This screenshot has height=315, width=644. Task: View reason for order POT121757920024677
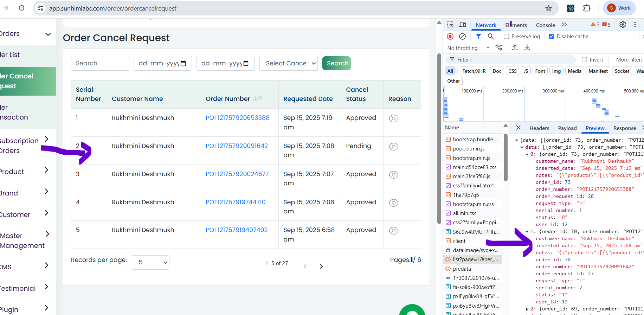[x=394, y=175]
